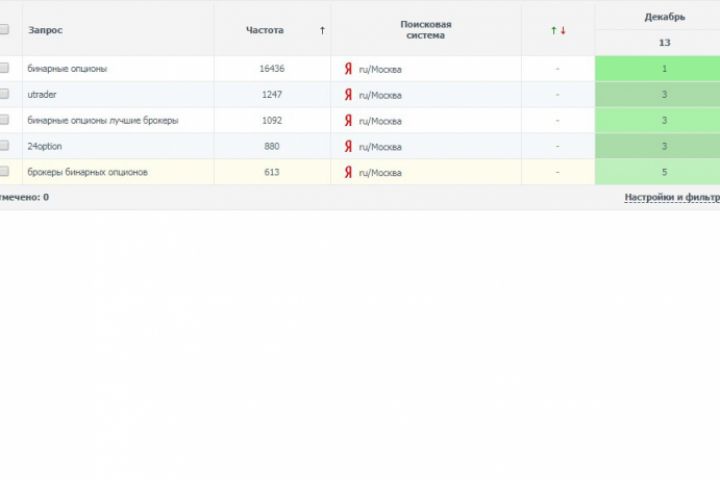The height and width of the screenshot is (480, 720).
Task: Click Yandex icon in 24option row
Action: coord(348,146)
